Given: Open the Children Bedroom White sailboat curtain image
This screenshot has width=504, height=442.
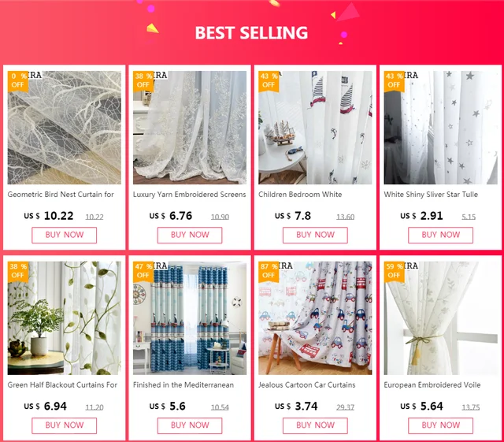Looking at the screenshot, I should tap(315, 128).
